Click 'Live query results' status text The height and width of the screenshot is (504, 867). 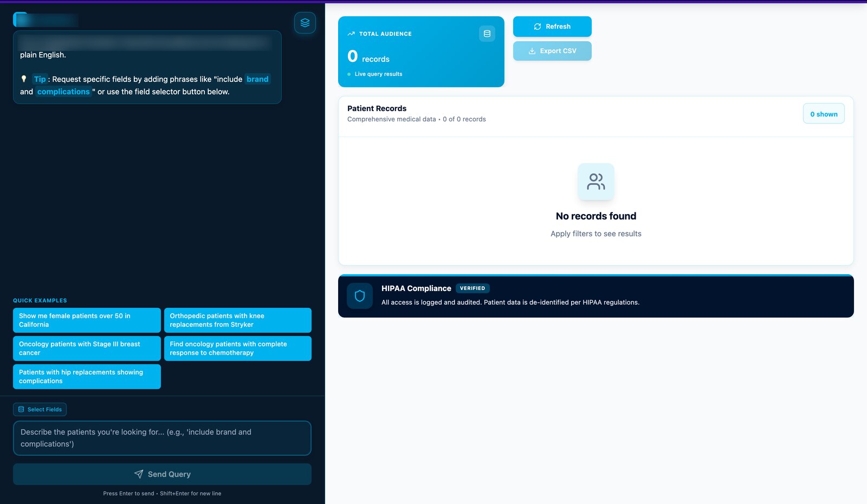click(378, 74)
